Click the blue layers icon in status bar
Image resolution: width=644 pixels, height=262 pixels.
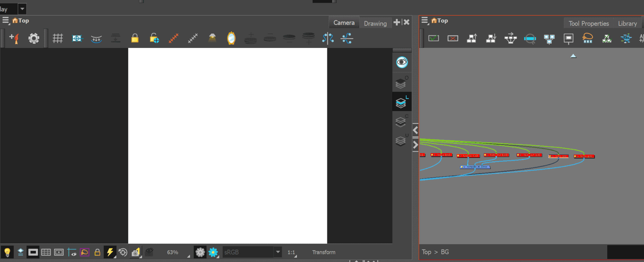(x=20, y=252)
